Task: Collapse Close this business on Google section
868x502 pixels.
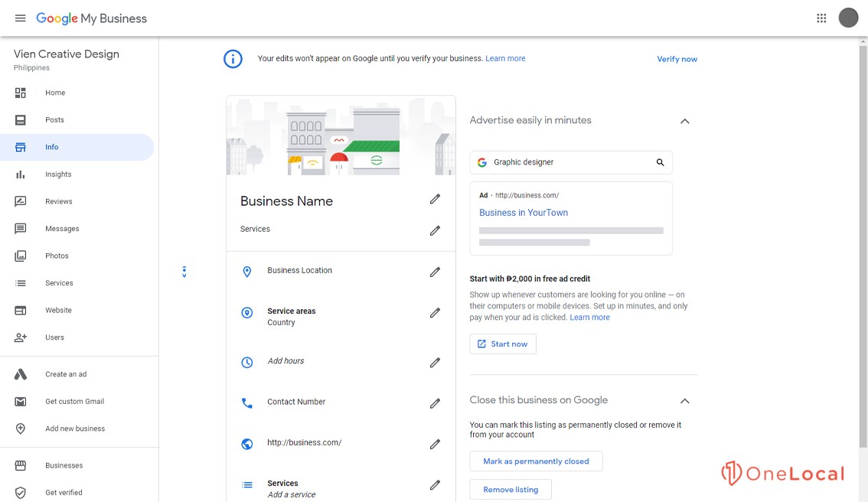Action: click(685, 401)
